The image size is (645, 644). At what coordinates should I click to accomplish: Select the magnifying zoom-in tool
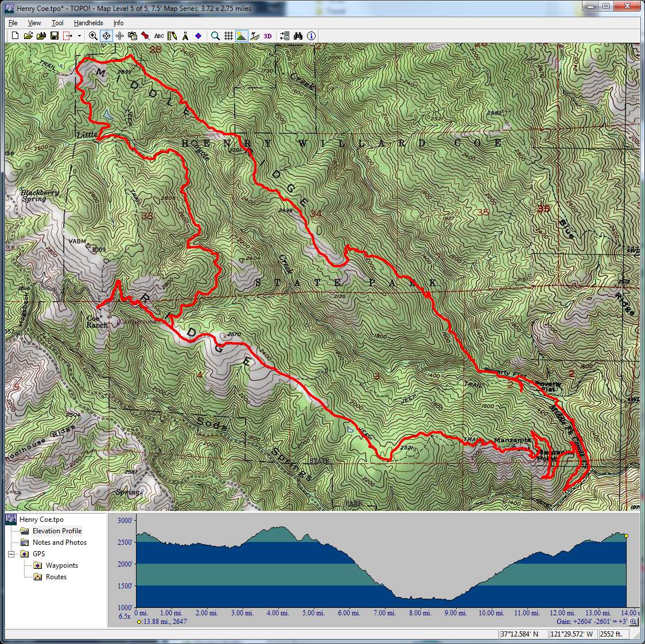point(93,36)
